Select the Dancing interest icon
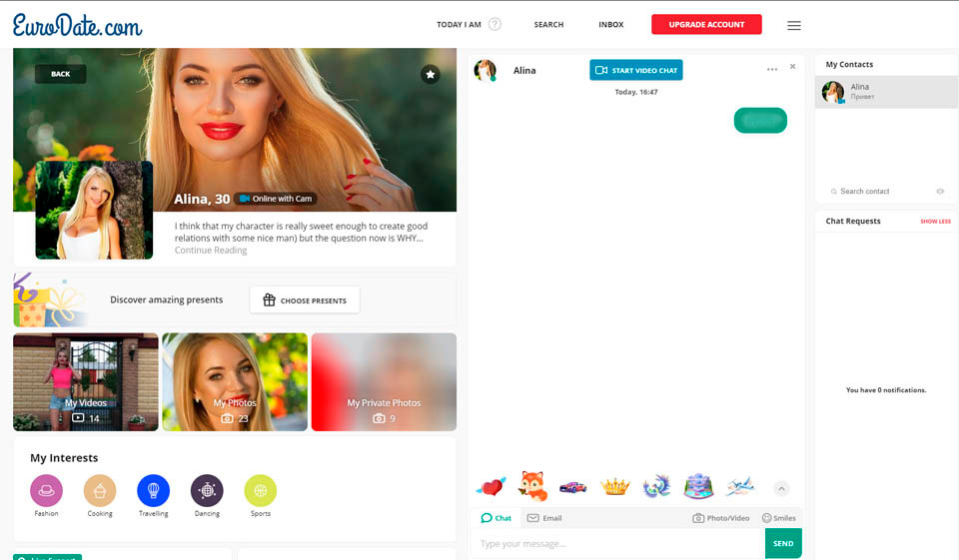Image resolution: width=959 pixels, height=560 pixels. click(x=207, y=490)
